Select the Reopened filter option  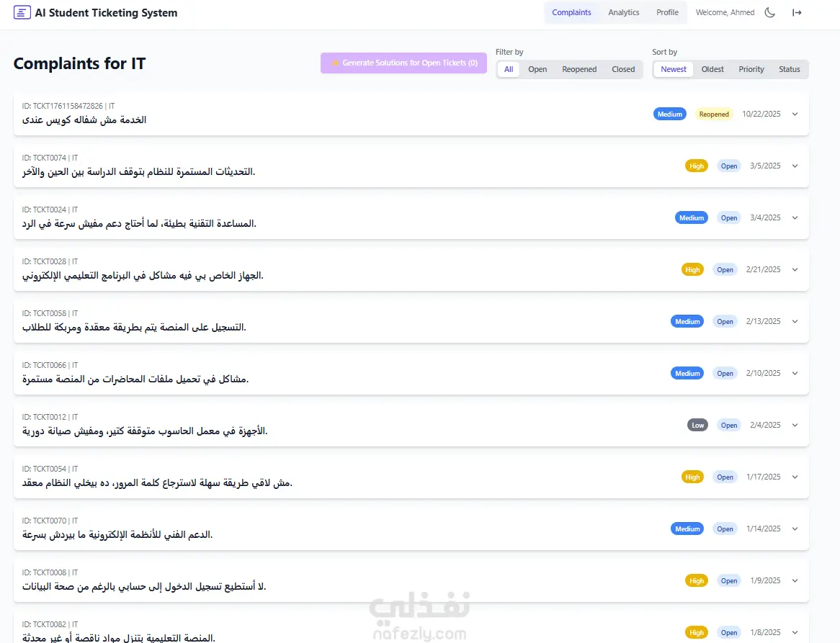[579, 69]
